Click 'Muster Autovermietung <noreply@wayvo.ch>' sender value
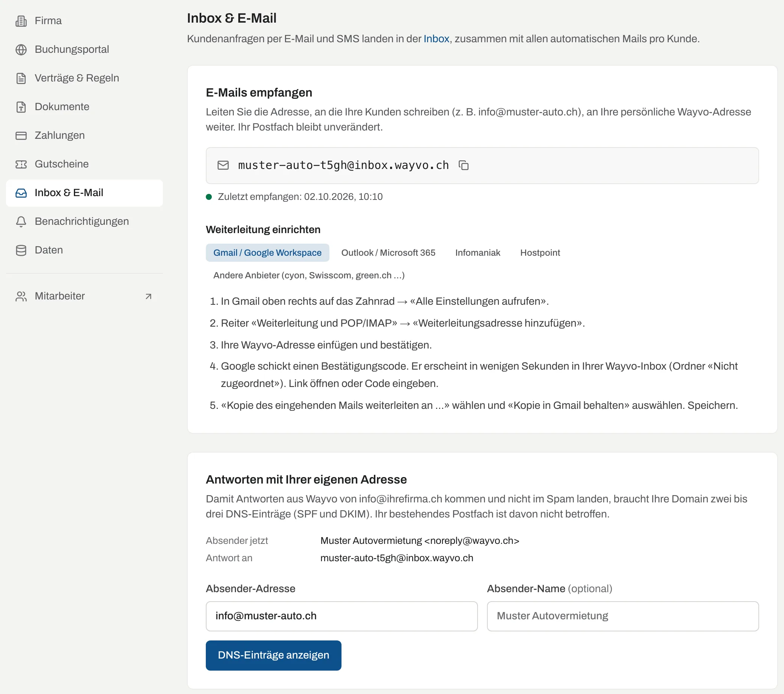The image size is (784, 694). [x=420, y=541]
